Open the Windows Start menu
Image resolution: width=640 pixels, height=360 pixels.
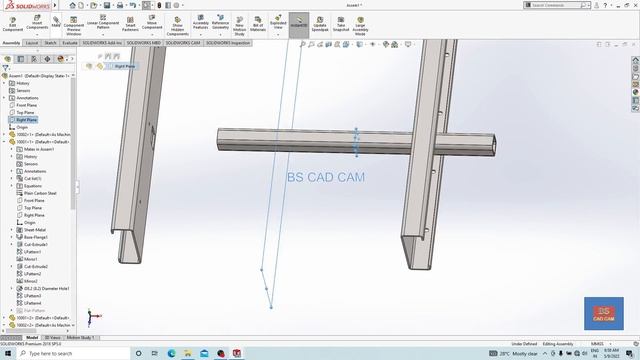(x=8, y=353)
